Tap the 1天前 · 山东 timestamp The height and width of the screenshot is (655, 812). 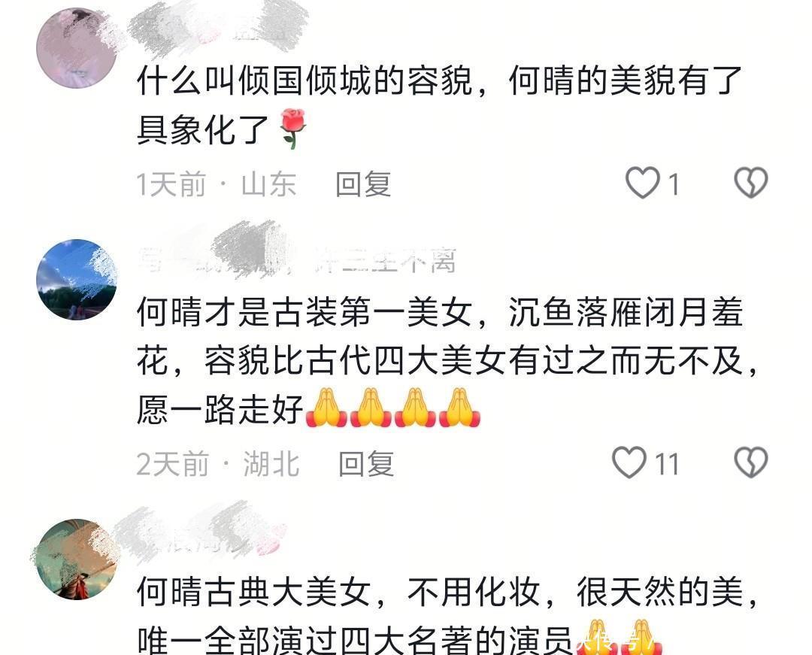pyautogui.click(x=217, y=184)
